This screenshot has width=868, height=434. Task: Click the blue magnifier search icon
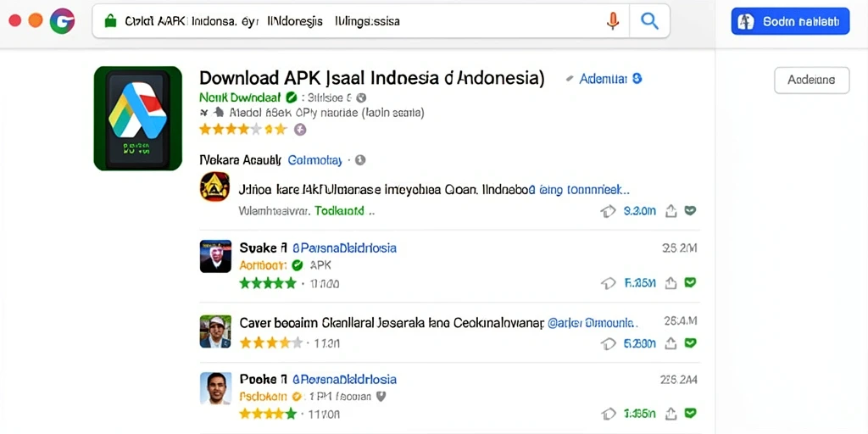[649, 21]
